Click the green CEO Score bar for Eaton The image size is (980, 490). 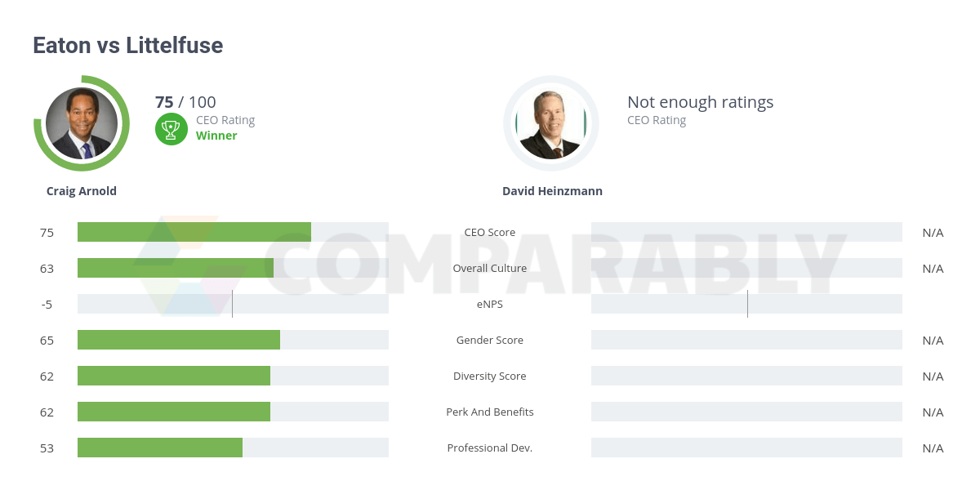(x=194, y=232)
